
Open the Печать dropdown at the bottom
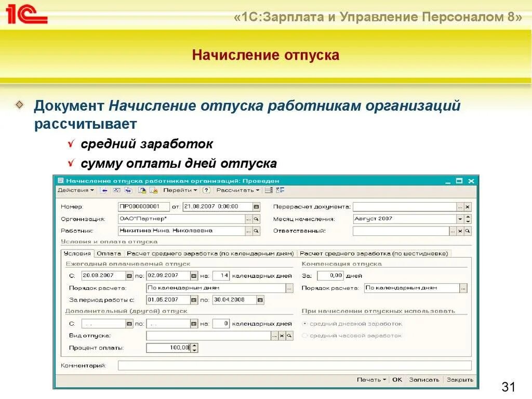click(x=371, y=380)
